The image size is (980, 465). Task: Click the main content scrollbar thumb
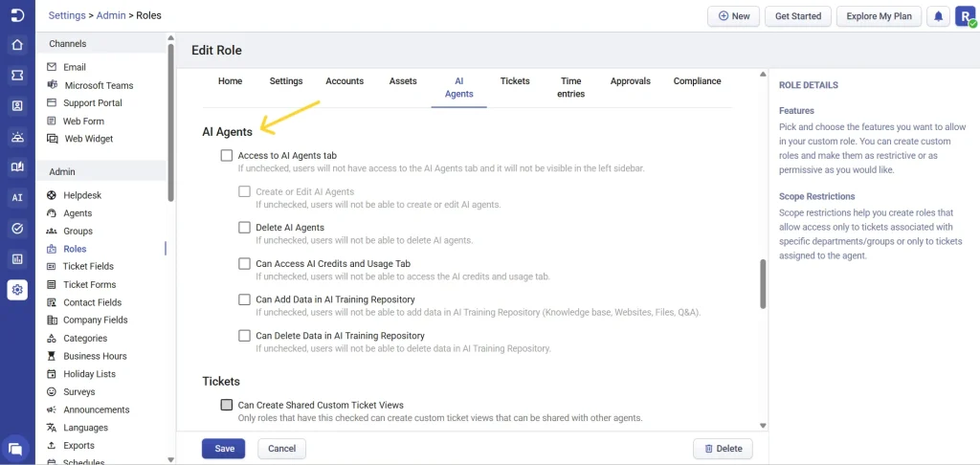pos(763,284)
